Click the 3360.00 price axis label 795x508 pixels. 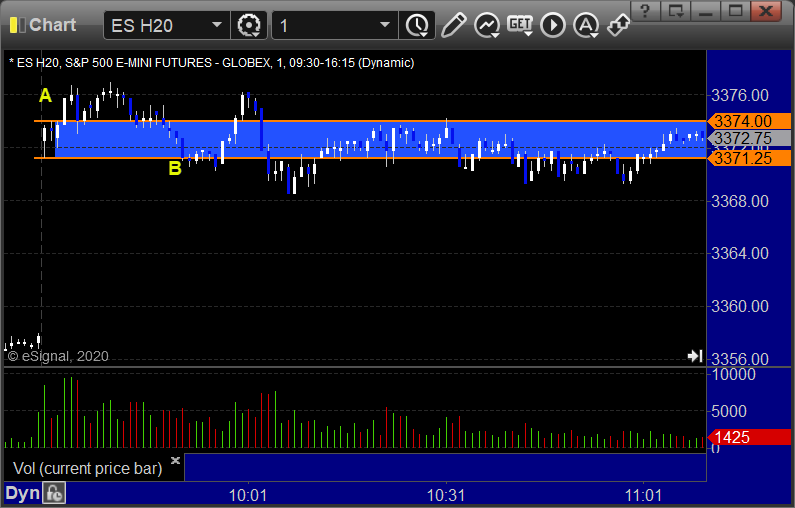point(740,306)
